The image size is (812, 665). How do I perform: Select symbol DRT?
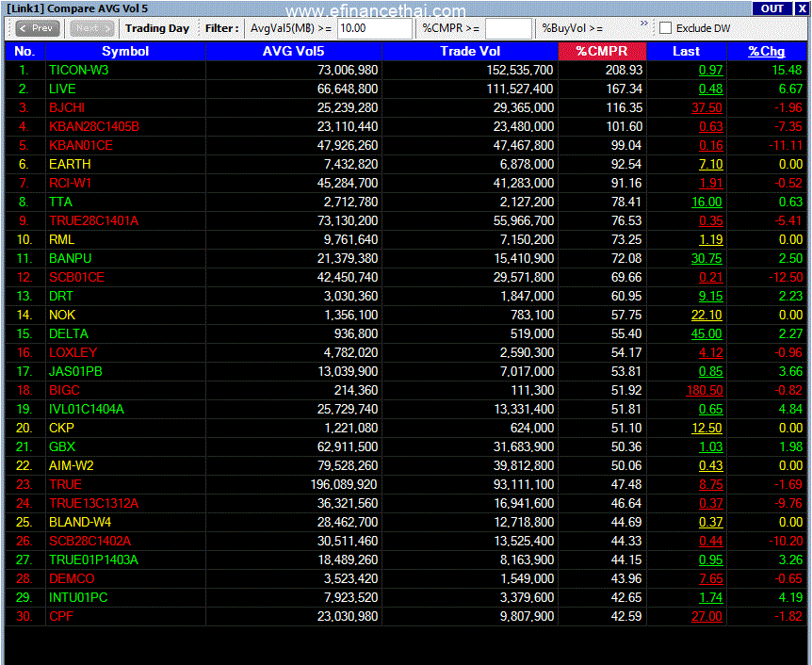61,297
